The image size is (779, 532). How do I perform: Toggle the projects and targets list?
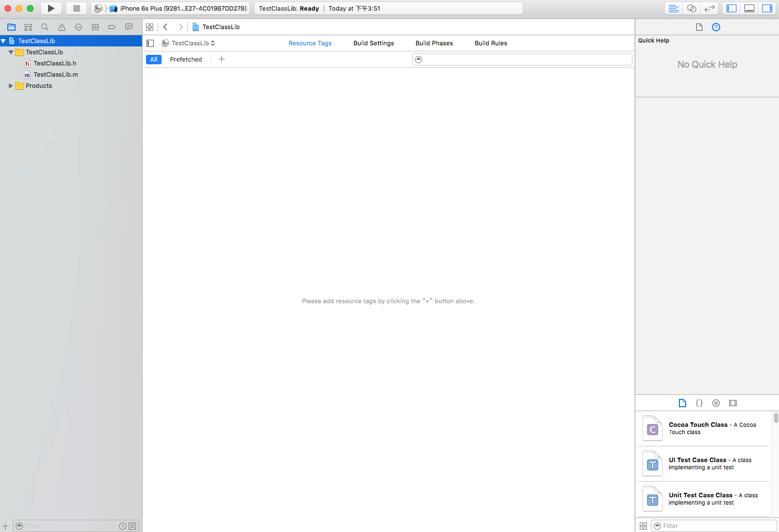[x=150, y=43]
